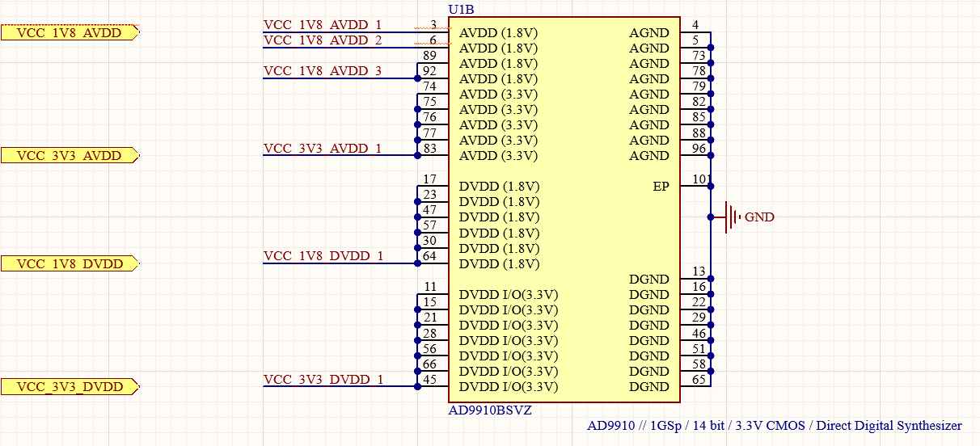The height and width of the screenshot is (446, 980).
Task: Select the VCC_1V8_DVDD port
Action: click(x=70, y=263)
